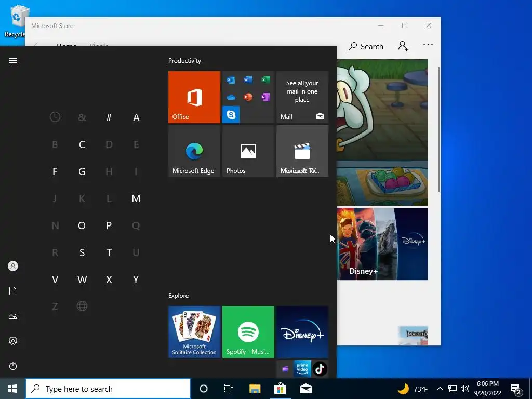532x399 pixels.
Task: Launch Spotify Music tile
Action: pyautogui.click(x=248, y=332)
